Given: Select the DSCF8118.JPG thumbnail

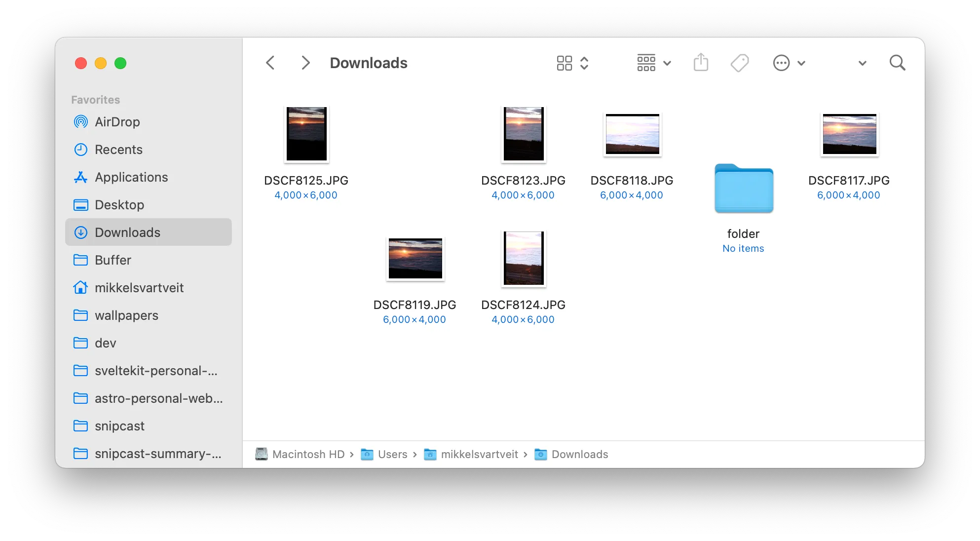Looking at the screenshot, I should [632, 134].
